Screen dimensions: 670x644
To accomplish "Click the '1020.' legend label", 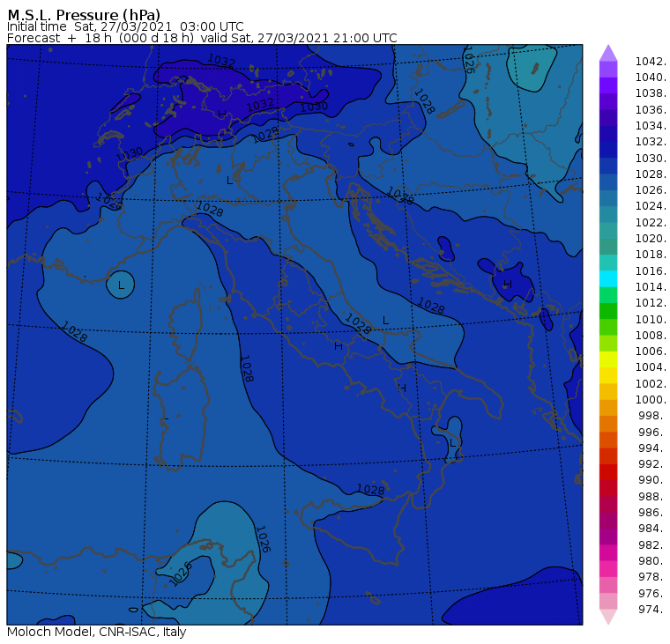I will [x=651, y=239].
